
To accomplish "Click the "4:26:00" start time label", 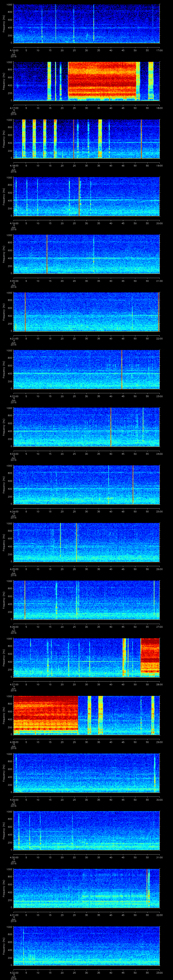I will [x=14, y=627].
